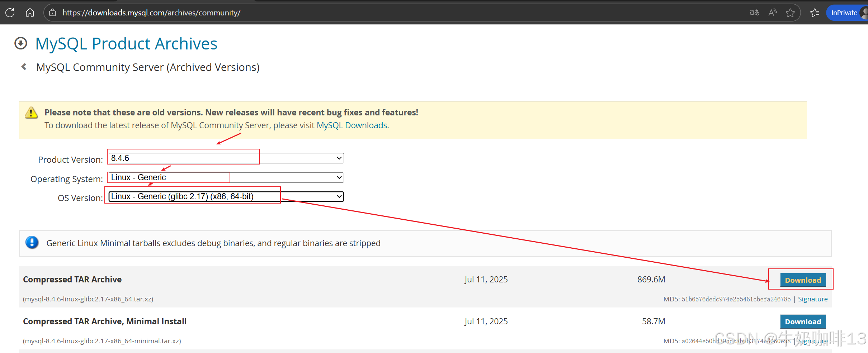This screenshot has height=353, width=868.
Task: Click the OS Version label
Action: [x=80, y=198]
